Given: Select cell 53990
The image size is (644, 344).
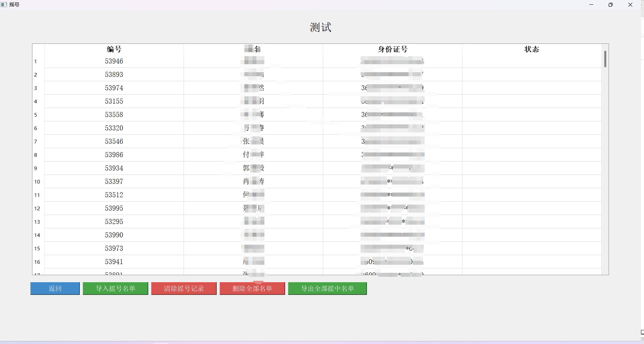Looking at the screenshot, I should click(114, 235).
